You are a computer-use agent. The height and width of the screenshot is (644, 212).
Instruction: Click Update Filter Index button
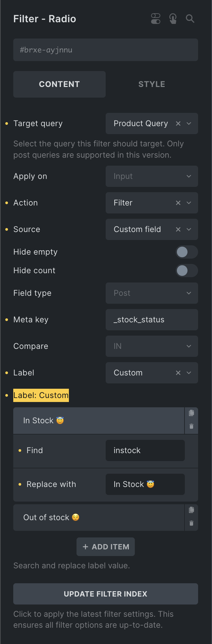106,594
